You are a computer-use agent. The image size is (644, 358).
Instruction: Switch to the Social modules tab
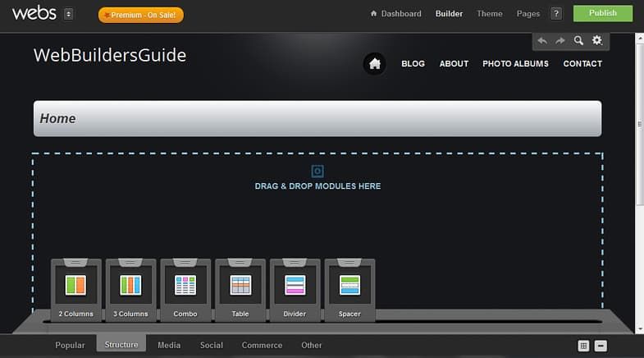pyautogui.click(x=212, y=345)
